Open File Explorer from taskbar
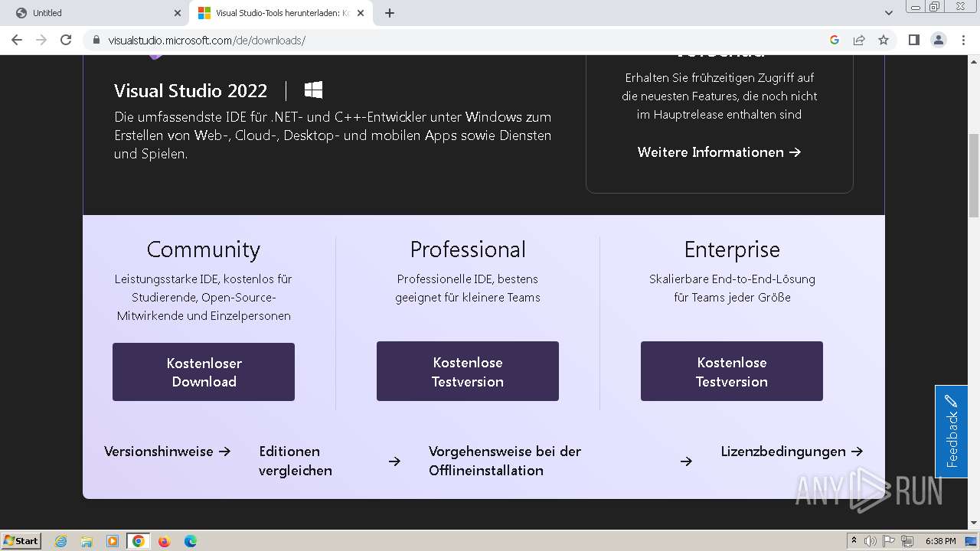This screenshot has height=551, width=980. coord(87,541)
